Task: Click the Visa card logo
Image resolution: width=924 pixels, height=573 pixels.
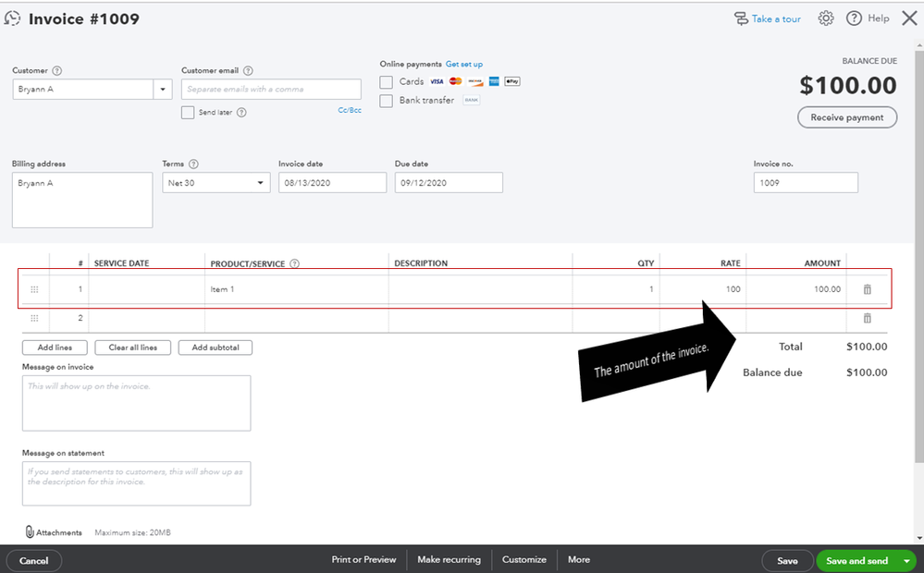Action: 437,81
